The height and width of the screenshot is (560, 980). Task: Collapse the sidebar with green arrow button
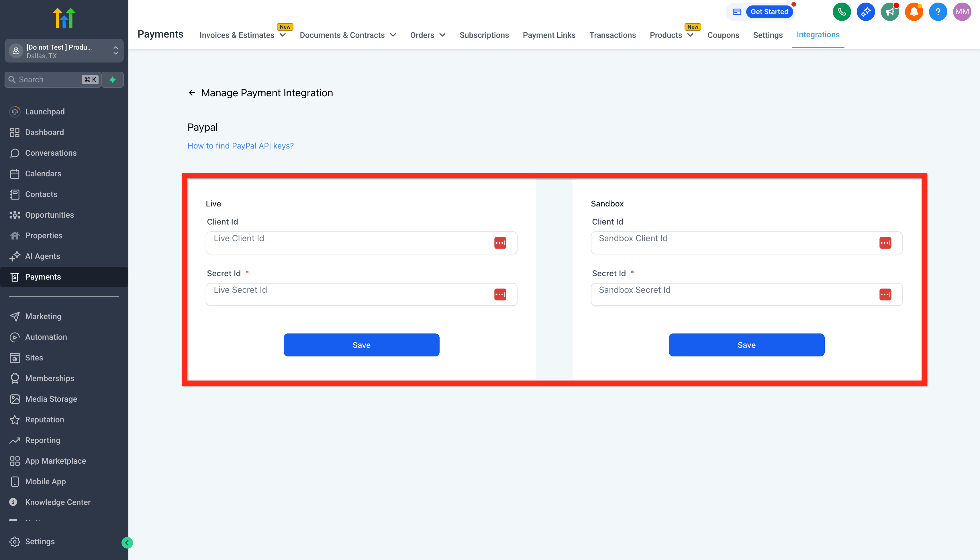(x=127, y=542)
